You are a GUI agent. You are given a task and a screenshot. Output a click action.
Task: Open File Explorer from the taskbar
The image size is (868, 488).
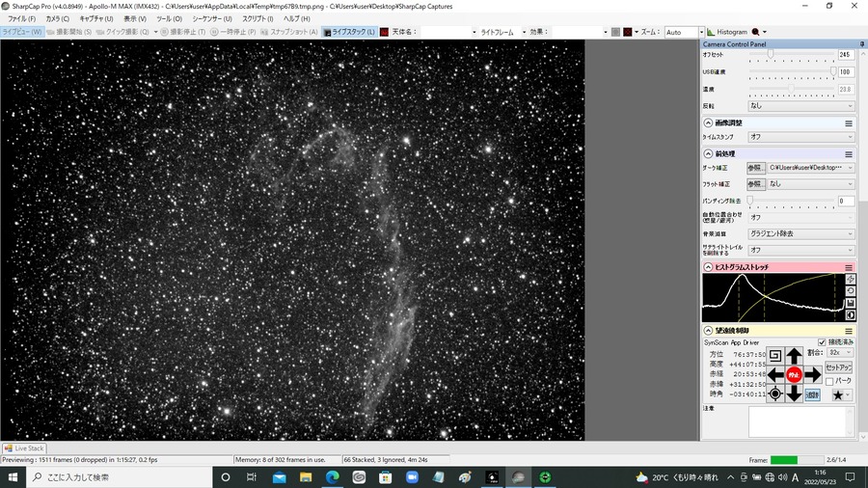pyautogui.click(x=306, y=477)
